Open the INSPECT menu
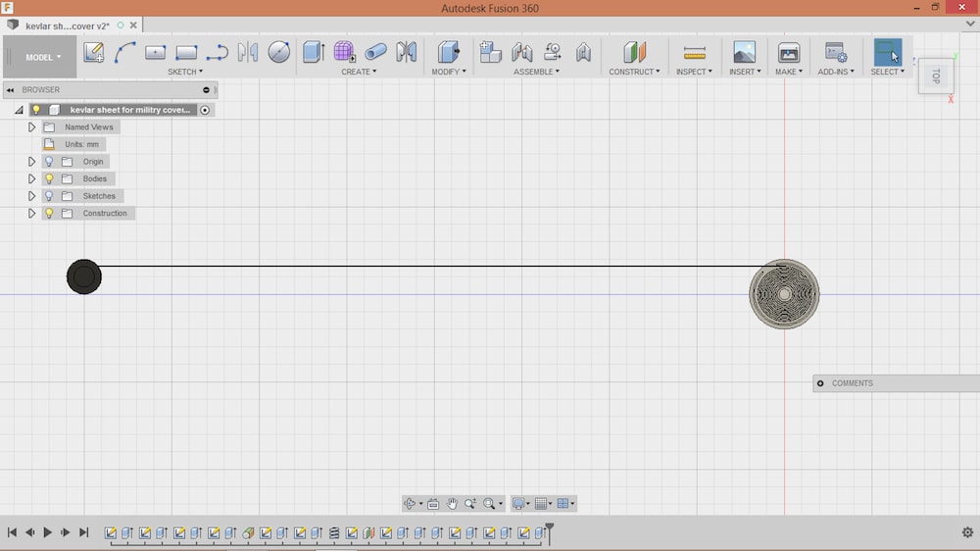 pyautogui.click(x=694, y=72)
